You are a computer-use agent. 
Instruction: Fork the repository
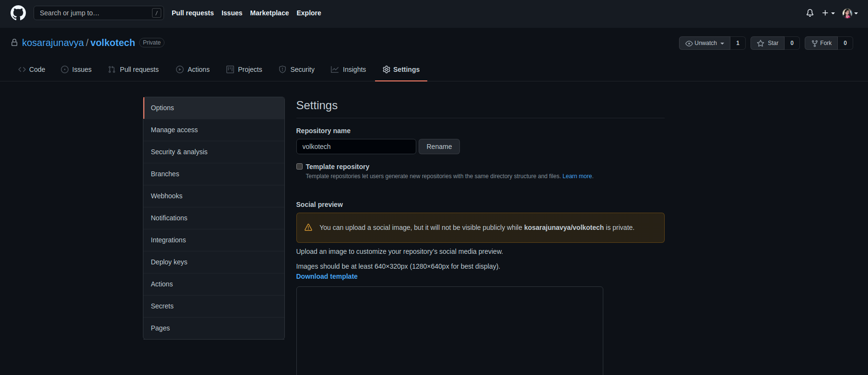(821, 43)
